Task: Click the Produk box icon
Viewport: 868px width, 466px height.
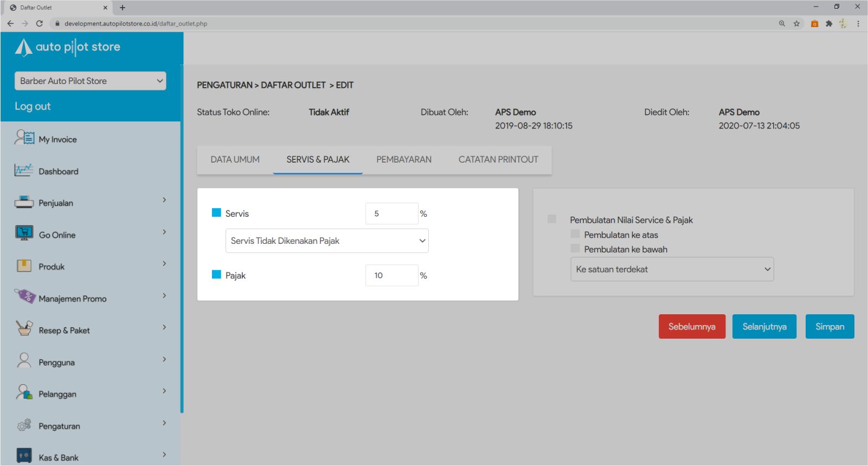Action: (x=24, y=266)
